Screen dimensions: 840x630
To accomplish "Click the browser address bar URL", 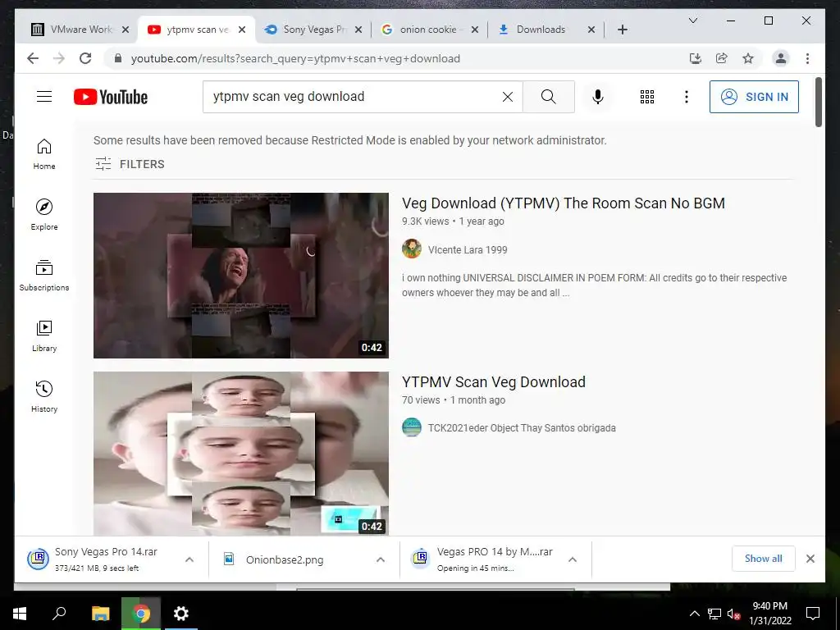I will 295,58.
